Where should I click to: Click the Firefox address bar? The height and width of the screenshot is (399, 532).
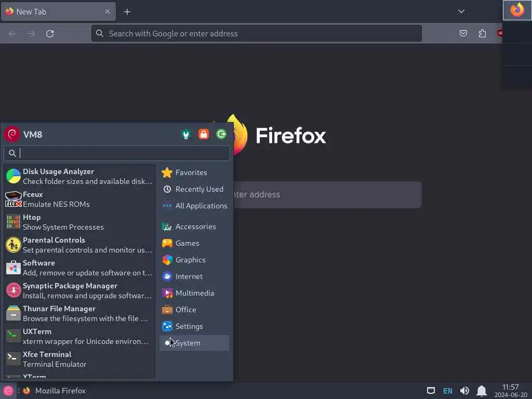click(x=257, y=33)
